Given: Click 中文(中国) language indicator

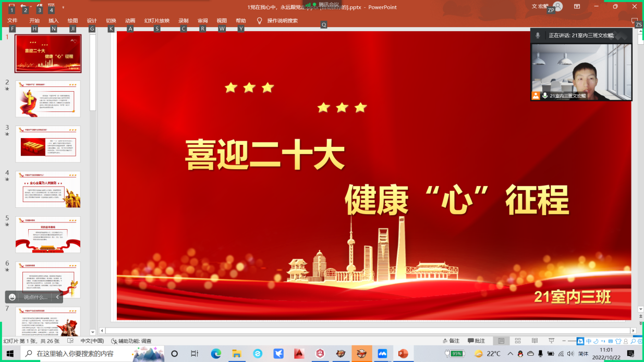Looking at the screenshot, I should (92, 341).
